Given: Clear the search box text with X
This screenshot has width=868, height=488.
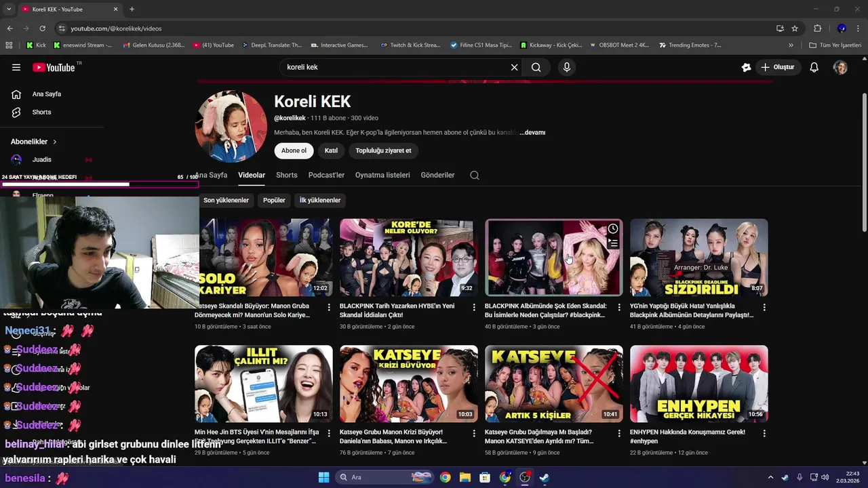Looking at the screenshot, I should (x=514, y=67).
